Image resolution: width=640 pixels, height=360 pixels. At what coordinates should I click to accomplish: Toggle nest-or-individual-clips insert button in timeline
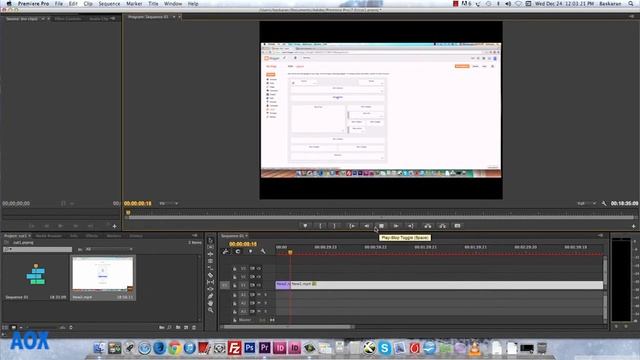[x=225, y=251]
